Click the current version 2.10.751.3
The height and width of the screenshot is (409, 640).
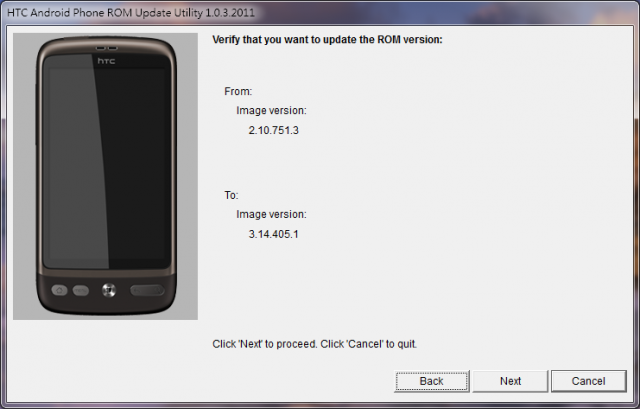273,130
